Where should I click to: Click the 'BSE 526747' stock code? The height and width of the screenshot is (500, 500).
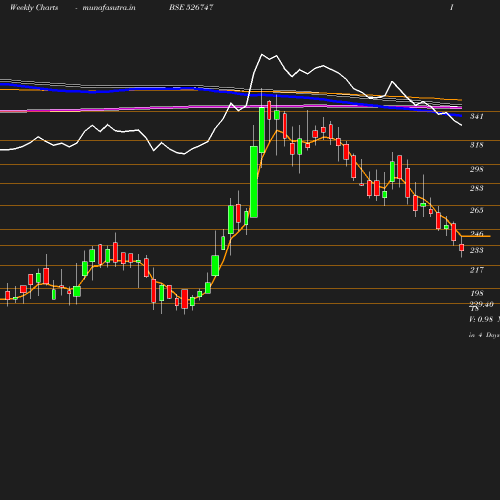[x=191, y=7]
